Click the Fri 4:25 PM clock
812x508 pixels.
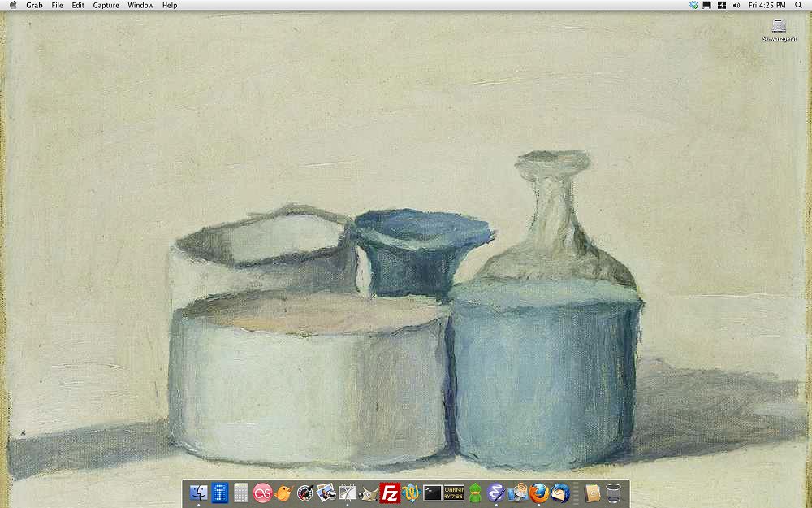click(767, 5)
